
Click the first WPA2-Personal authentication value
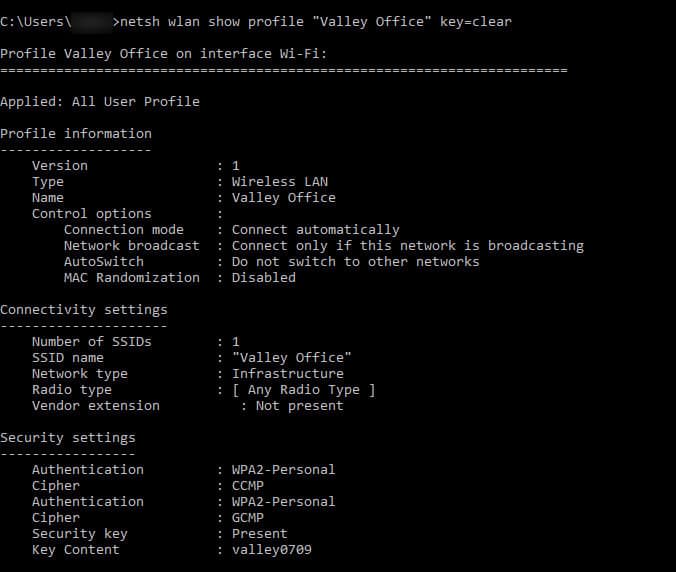[283, 469]
